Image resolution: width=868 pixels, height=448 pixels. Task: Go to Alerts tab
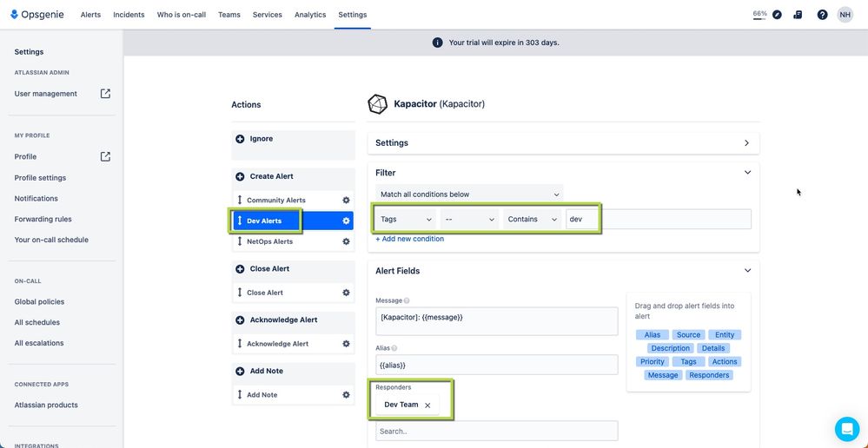90,15
